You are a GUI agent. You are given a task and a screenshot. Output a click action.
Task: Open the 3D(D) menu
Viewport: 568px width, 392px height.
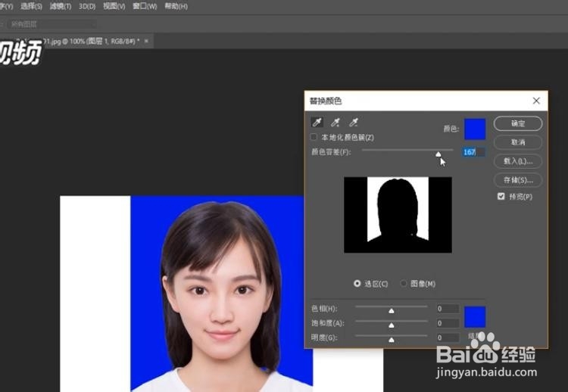87,6
